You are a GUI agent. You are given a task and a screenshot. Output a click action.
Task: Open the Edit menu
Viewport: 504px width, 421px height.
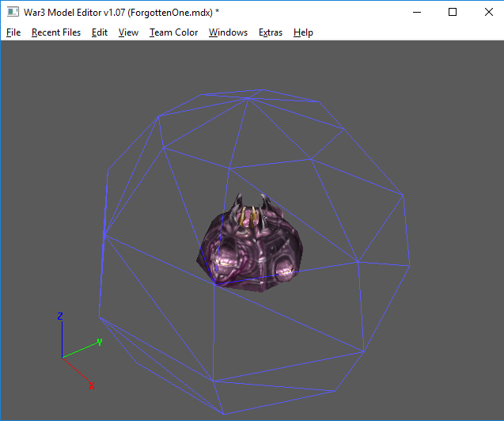point(100,32)
